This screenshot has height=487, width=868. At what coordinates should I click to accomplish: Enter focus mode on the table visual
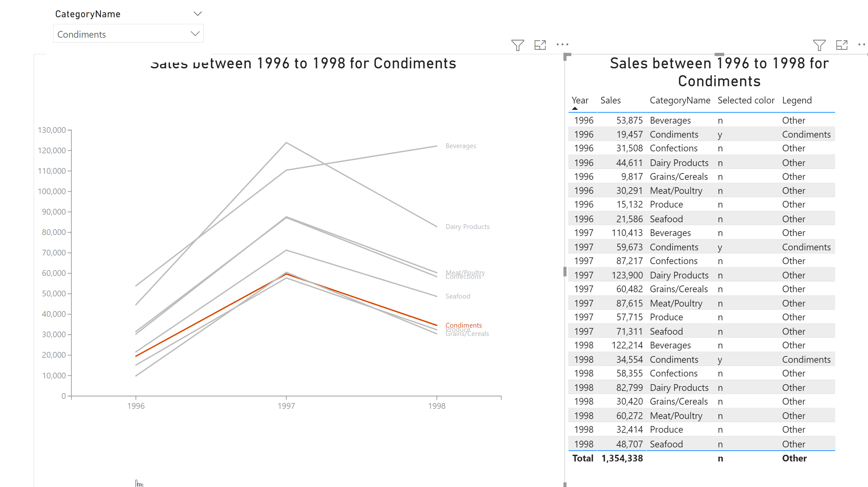coord(842,44)
